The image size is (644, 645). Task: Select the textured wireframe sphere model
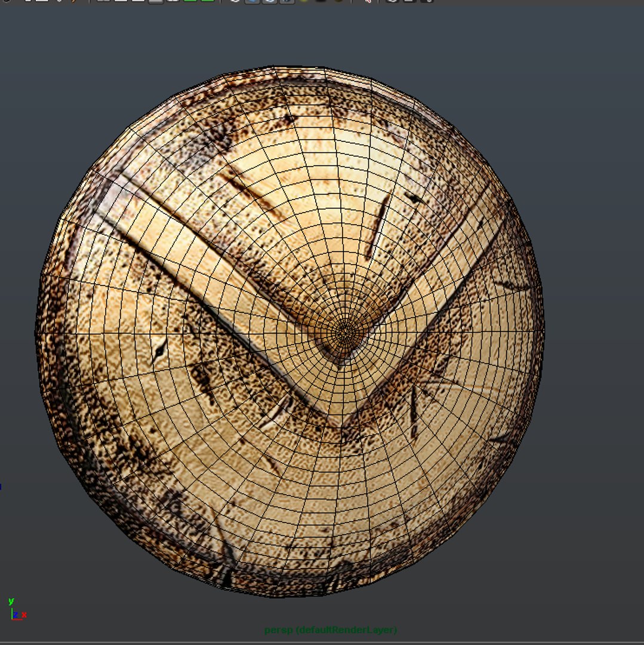(x=289, y=331)
